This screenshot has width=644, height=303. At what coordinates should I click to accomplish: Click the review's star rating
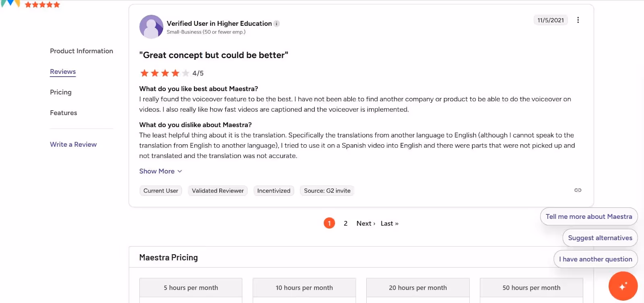[165, 73]
